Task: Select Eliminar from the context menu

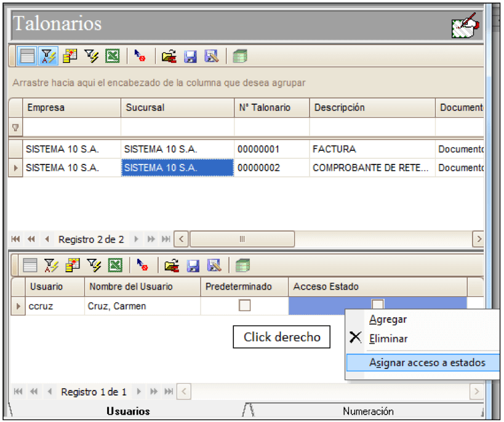Action: point(388,339)
